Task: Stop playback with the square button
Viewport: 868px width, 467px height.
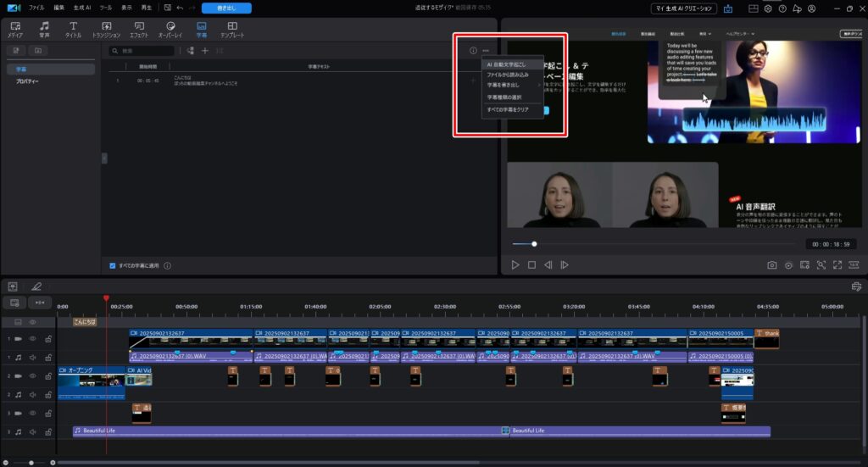Action: (x=531, y=265)
